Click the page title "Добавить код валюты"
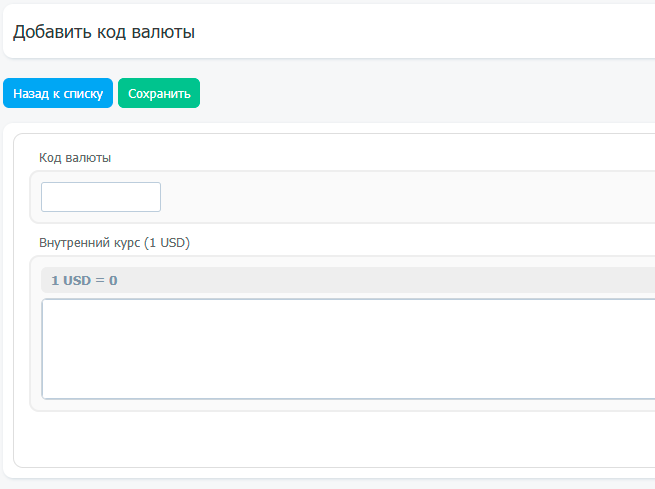 tap(103, 32)
